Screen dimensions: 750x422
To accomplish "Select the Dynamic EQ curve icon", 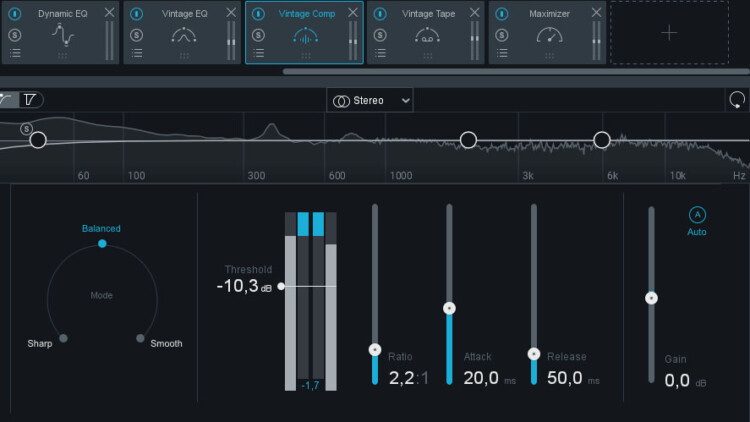I will point(63,35).
